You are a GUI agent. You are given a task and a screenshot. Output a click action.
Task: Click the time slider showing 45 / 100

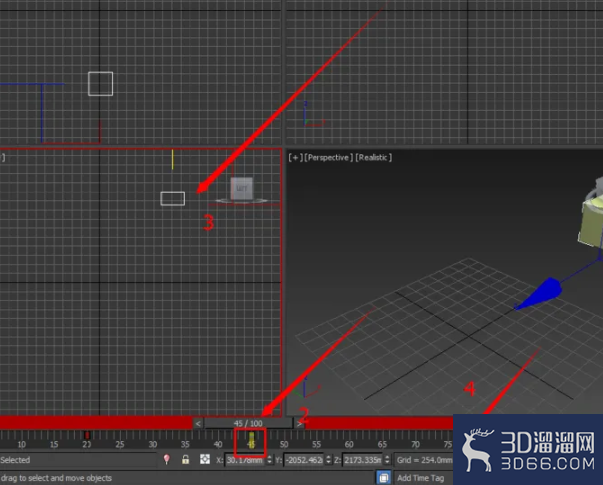click(248, 423)
